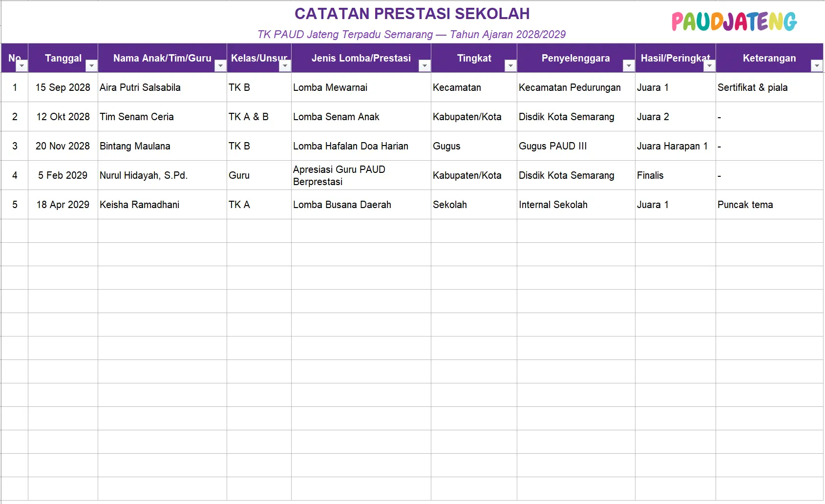825x504 pixels.
Task: Select the cell Juara Harapan 1
Action: (675, 146)
